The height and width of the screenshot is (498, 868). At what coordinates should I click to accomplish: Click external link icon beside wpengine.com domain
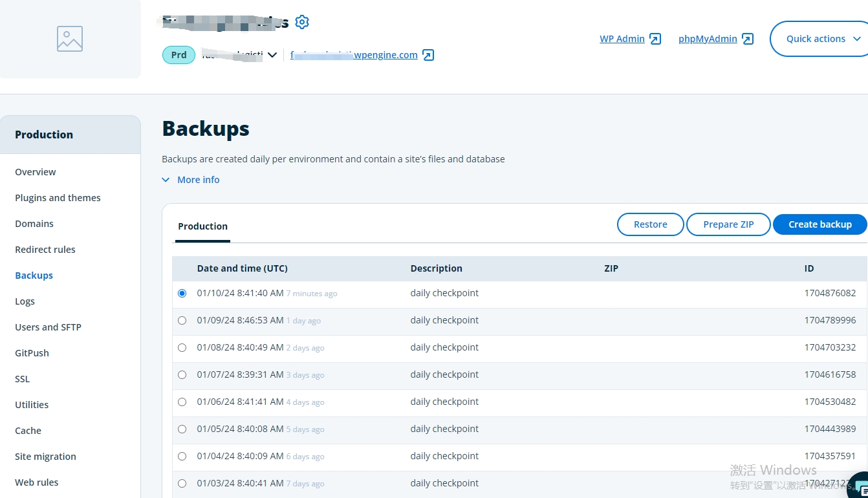(x=428, y=55)
